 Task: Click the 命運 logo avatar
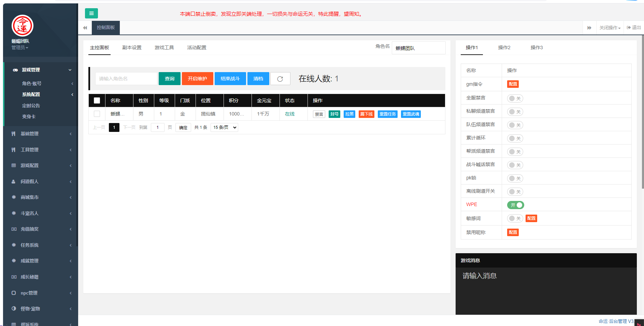point(23,26)
